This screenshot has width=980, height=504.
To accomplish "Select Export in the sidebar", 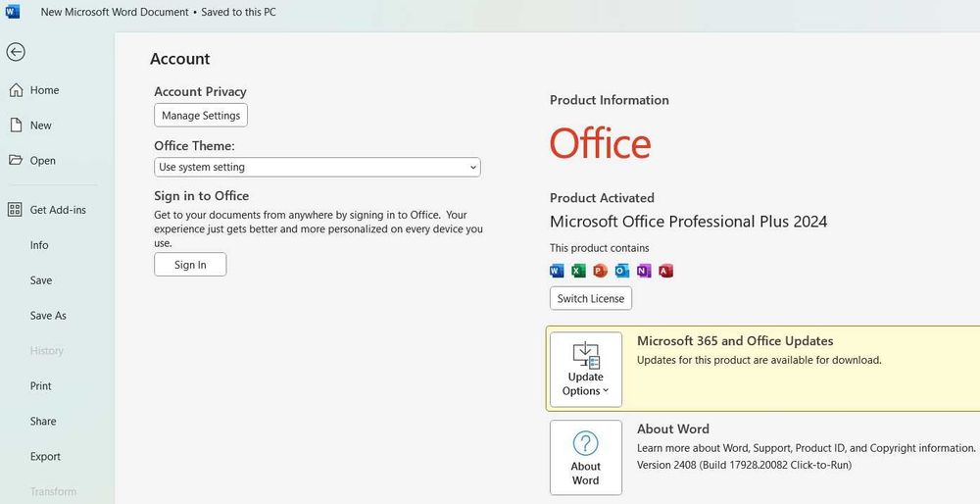I will click(46, 457).
